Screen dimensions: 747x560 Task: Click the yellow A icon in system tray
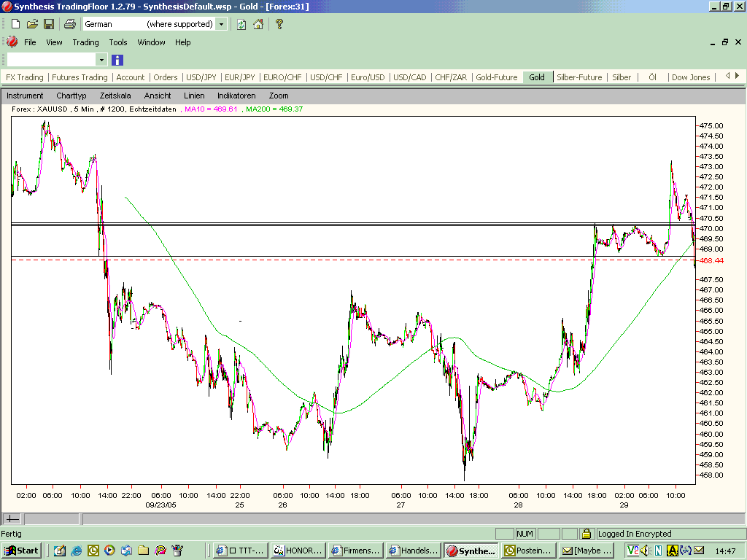pos(672,551)
